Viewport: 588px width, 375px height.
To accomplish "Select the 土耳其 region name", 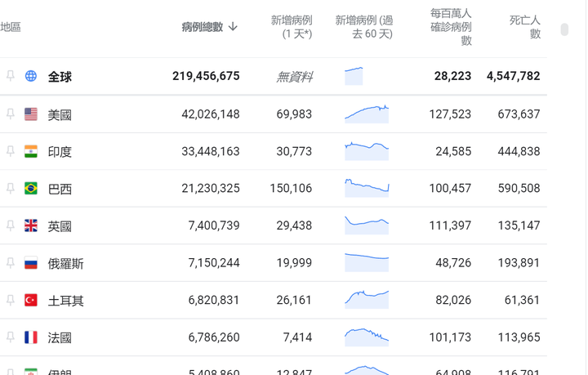I will (65, 301).
